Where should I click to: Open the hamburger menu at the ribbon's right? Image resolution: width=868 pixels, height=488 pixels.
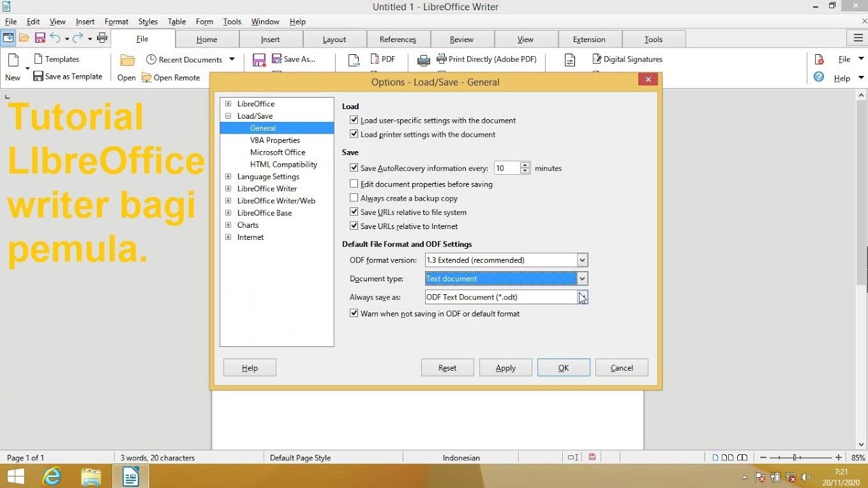coord(859,38)
